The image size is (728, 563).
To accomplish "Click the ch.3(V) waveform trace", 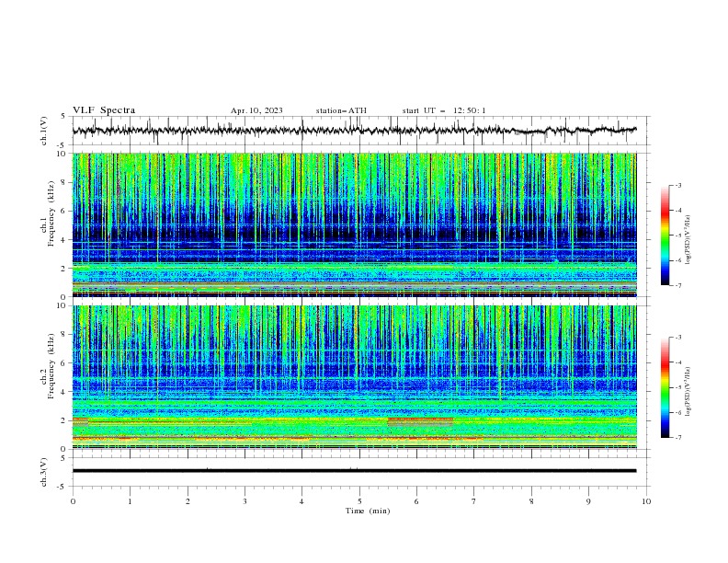I will point(355,471).
